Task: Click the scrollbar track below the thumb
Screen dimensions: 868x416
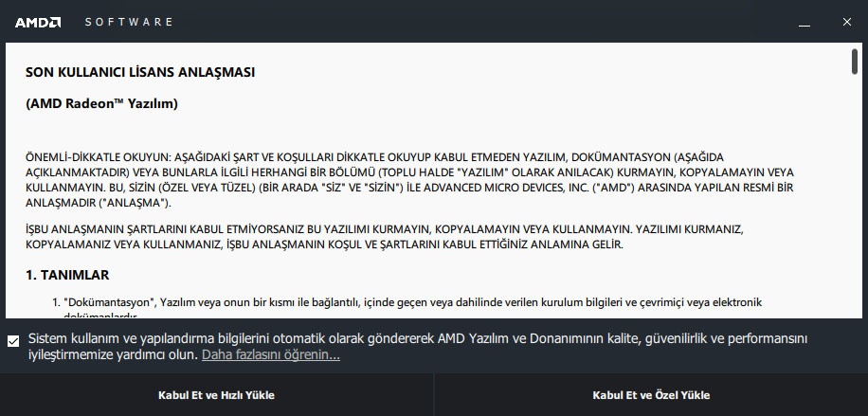Action: [x=855, y=194]
